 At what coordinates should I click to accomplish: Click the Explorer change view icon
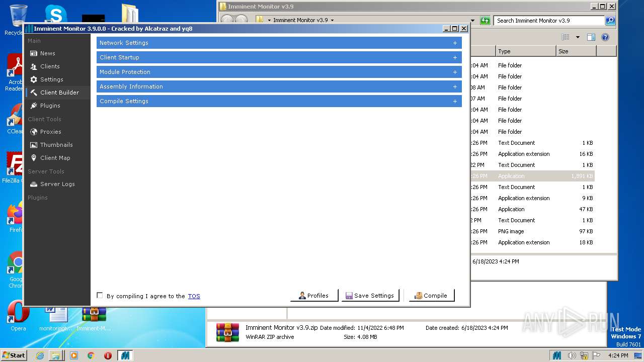click(566, 37)
